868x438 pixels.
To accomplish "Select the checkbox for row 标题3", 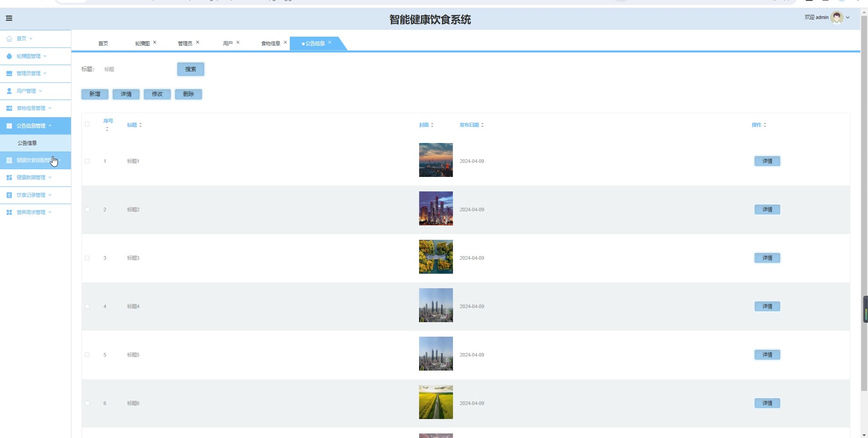I will point(87,258).
